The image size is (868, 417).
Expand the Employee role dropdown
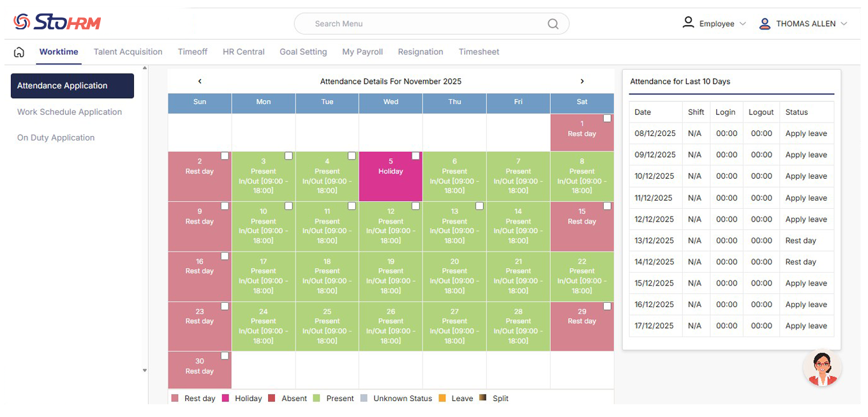click(742, 22)
